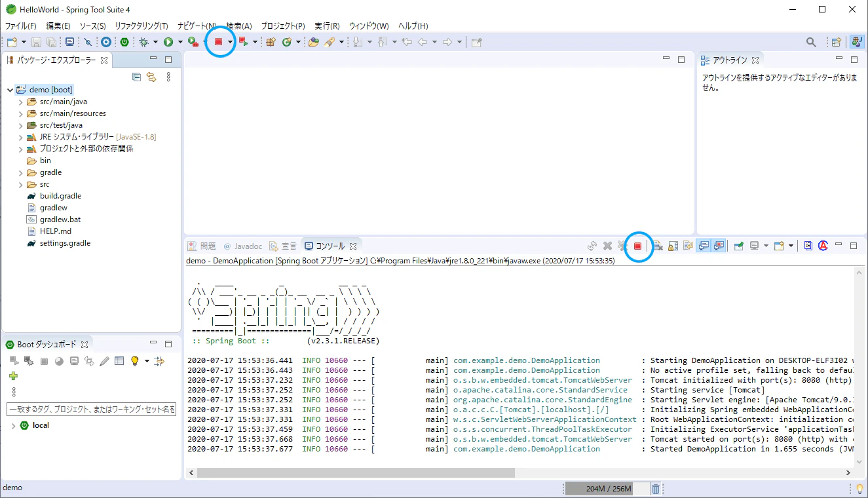868x498 pixels.
Task: Click the green Run icon in toolbar
Action: (x=168, y=42)
